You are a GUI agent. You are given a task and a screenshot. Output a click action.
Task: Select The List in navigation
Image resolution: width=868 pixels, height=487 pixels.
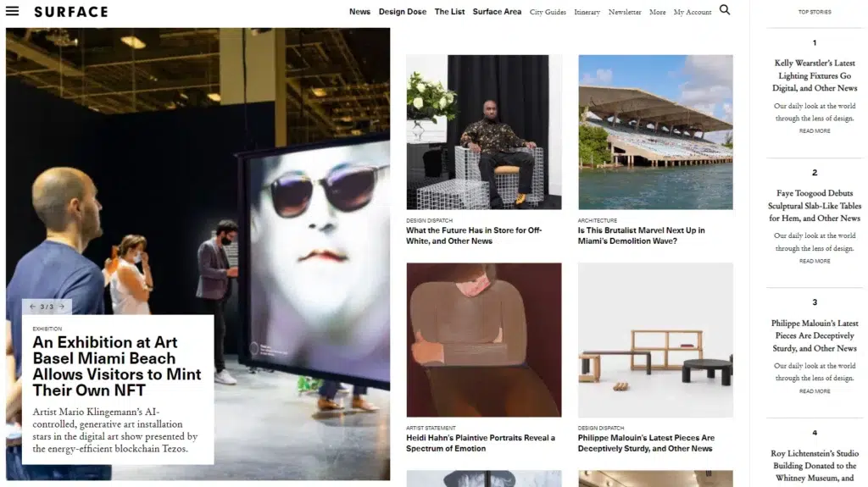point(449,12)
